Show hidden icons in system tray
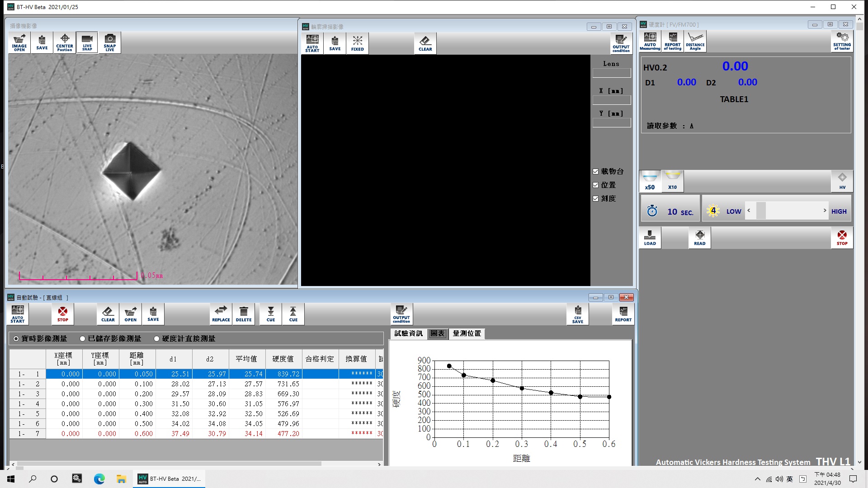 click(x=758, y=479)
